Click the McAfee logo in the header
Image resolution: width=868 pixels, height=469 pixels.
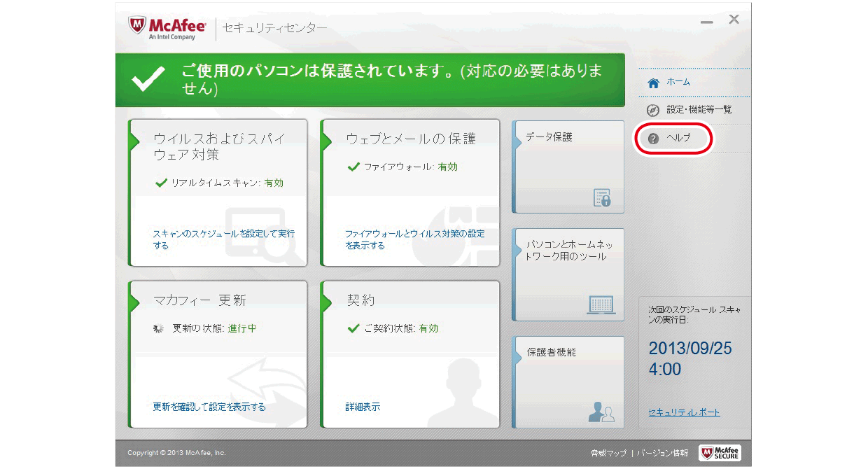tap(167, 29)
